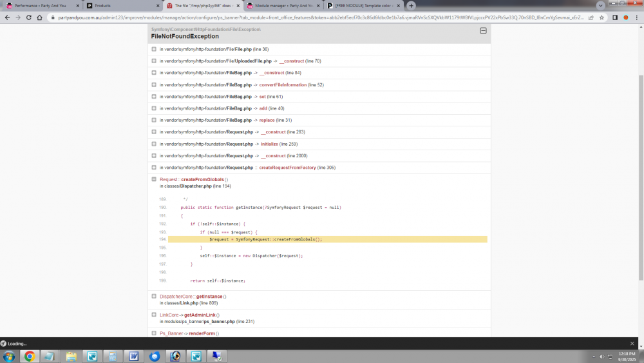Switch to the [FREE MODULE] Template color tab
Image resolution: width=644 pixels, height=363 pixels.
(x=363, y=6)
